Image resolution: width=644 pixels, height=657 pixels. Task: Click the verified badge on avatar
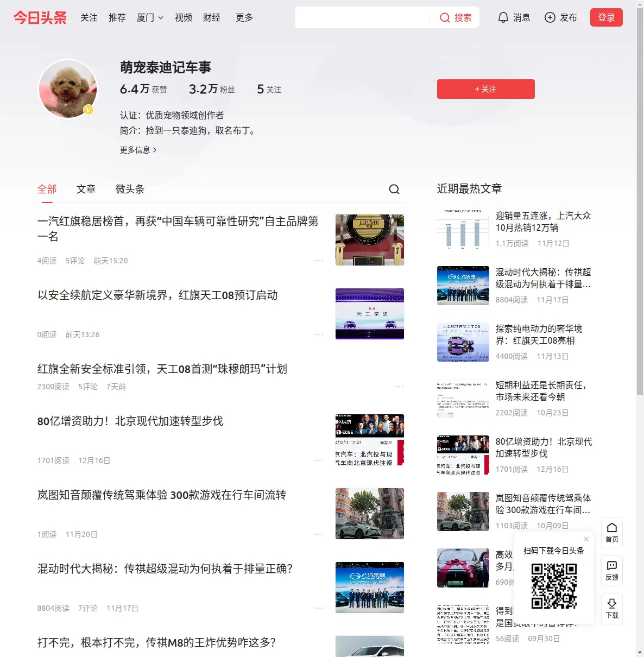[x=88, y=110]
